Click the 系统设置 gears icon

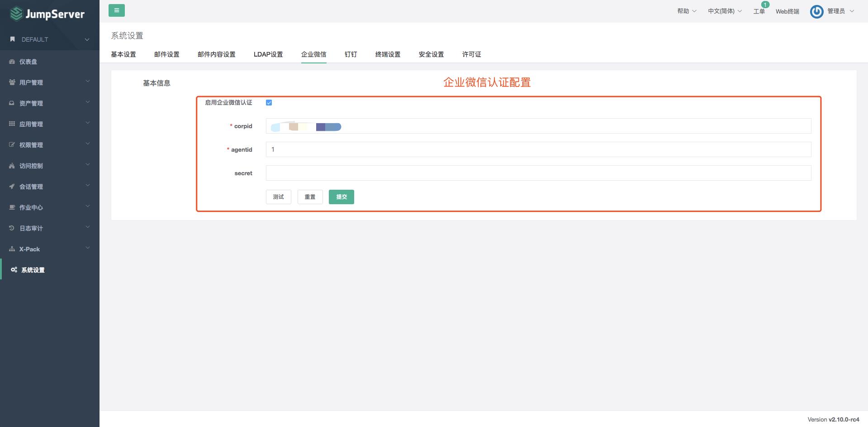(14, 270)
